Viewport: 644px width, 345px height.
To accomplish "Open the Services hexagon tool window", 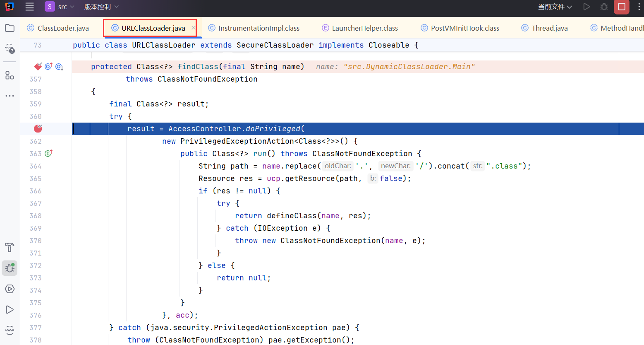I will pyautogui.click(x=10, y=289).
